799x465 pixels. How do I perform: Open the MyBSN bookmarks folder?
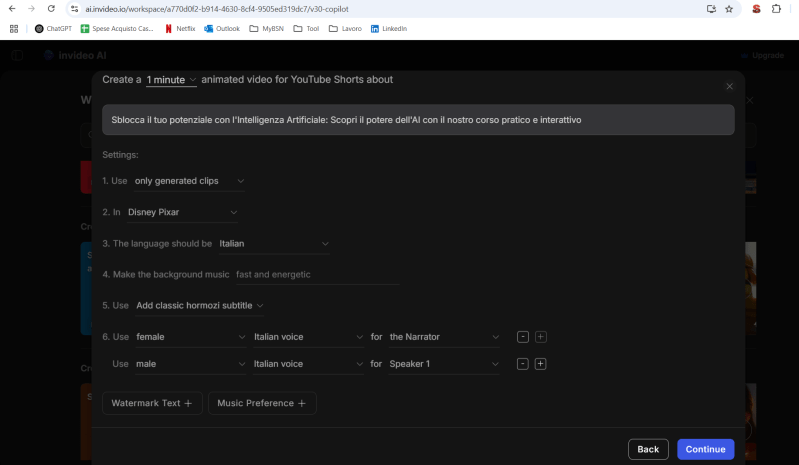[266, 29]
